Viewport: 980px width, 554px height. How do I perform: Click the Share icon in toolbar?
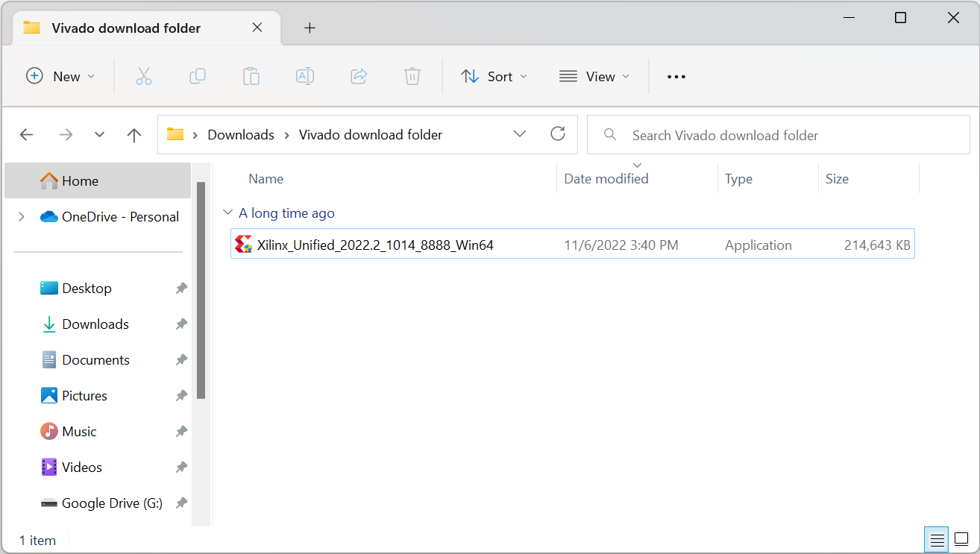(x=359, y=76)
